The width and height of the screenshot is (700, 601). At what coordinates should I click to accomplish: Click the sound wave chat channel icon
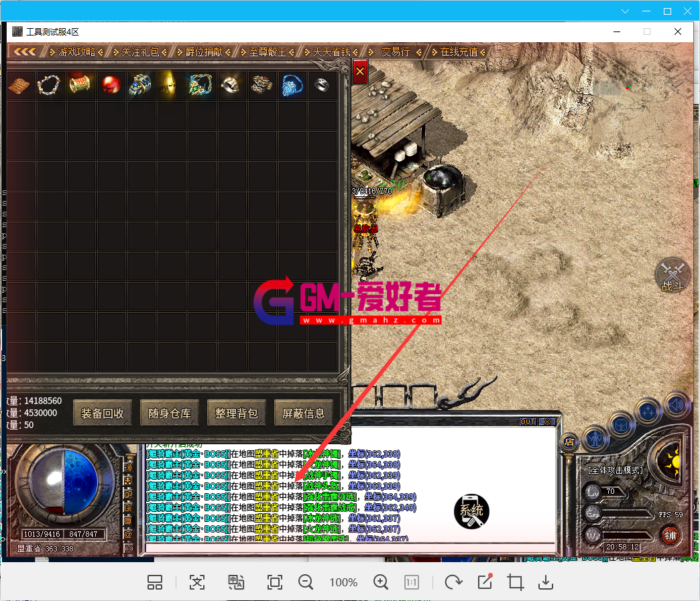128,468
